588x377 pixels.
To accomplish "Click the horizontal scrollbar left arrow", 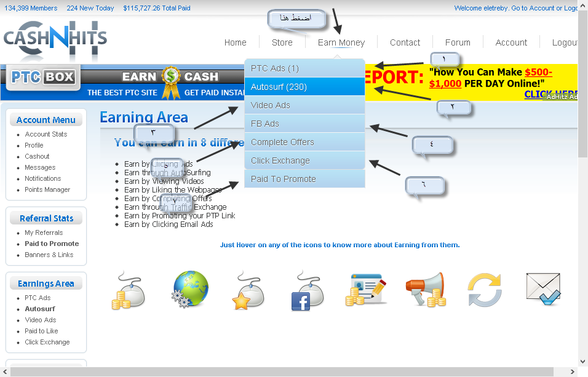I will 5,371.
